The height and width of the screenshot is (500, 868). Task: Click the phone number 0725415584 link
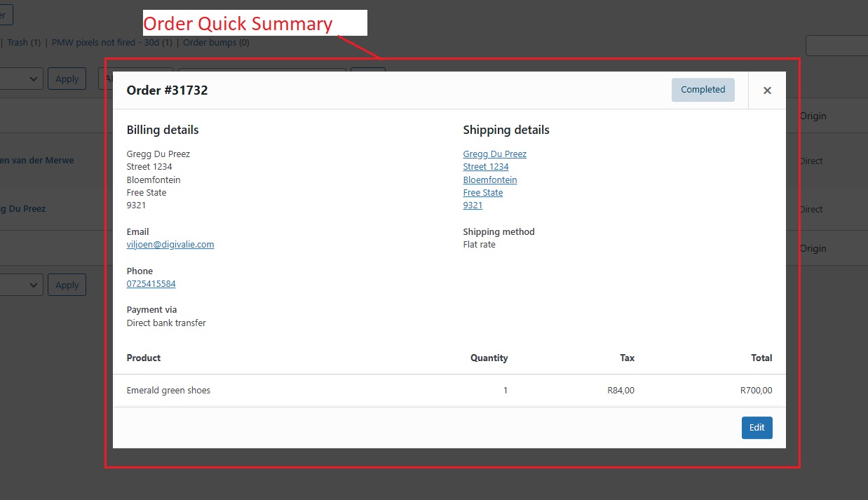151,284
